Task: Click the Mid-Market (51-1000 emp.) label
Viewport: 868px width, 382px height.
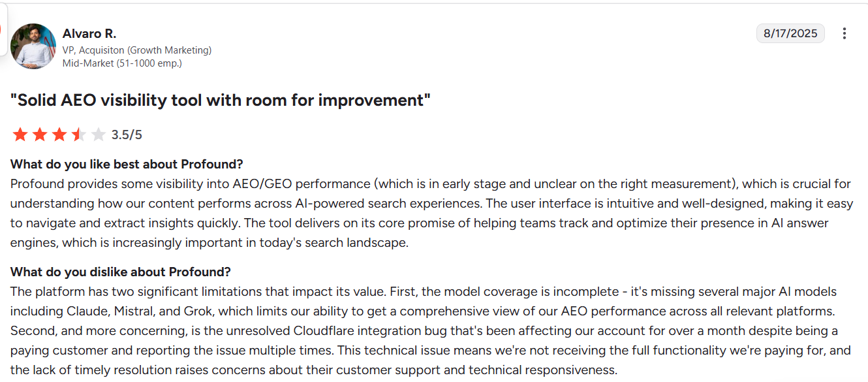Action: click(122, 63)
